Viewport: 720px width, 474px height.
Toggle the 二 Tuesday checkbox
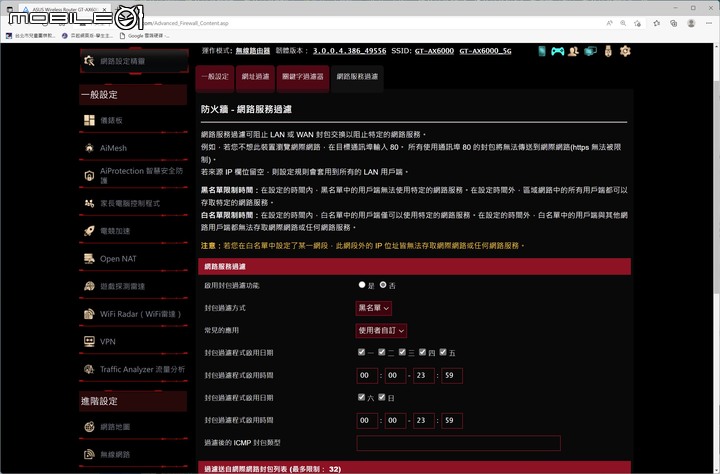(382, 352)
